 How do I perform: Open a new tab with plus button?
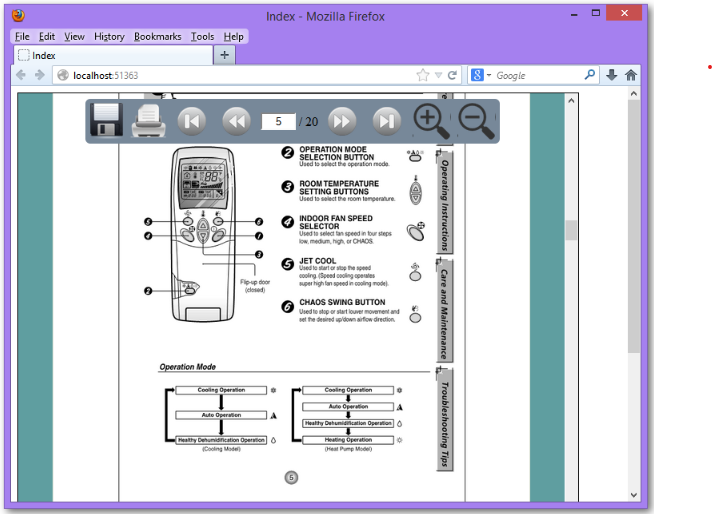tap(224, 55)
